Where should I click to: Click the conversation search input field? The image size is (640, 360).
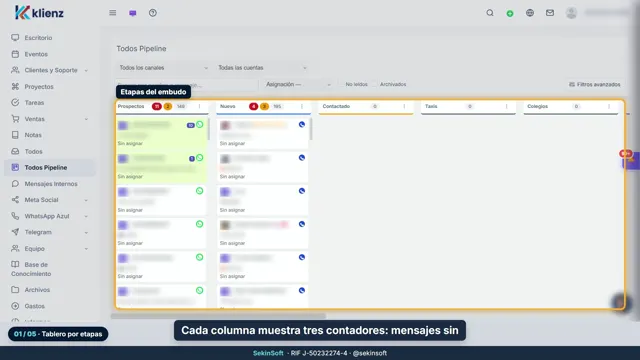tap(187, 85)
